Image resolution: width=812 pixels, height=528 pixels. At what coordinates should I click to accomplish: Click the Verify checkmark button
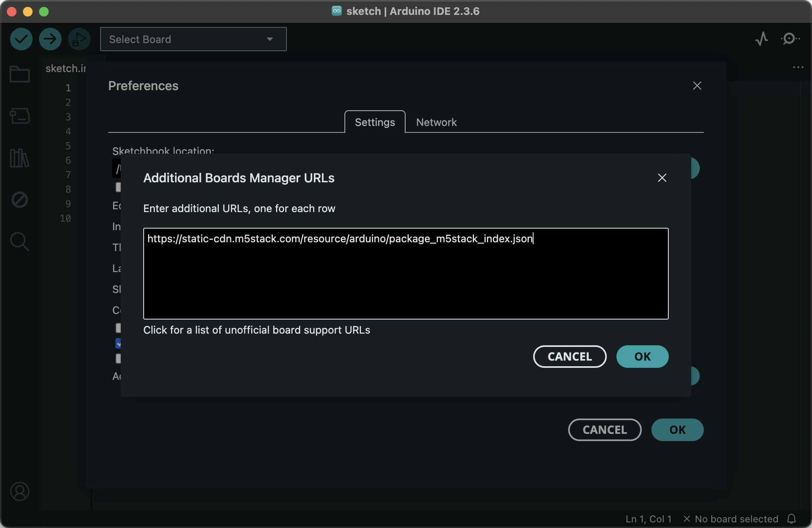coord(21,39)
